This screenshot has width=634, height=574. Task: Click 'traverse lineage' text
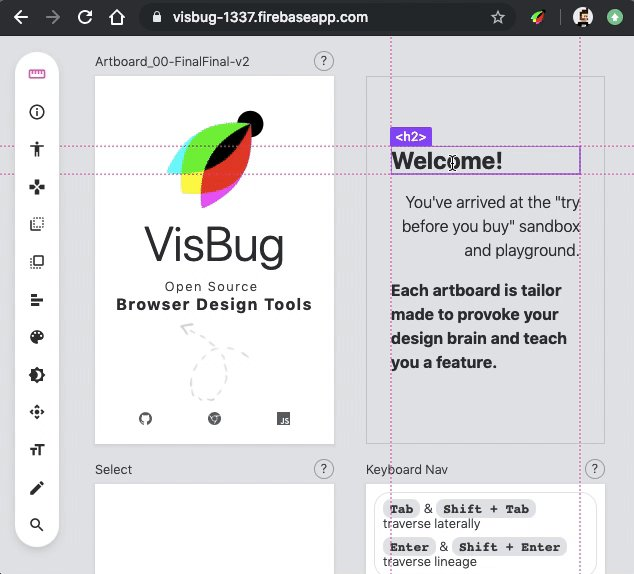tap(430, 562)
